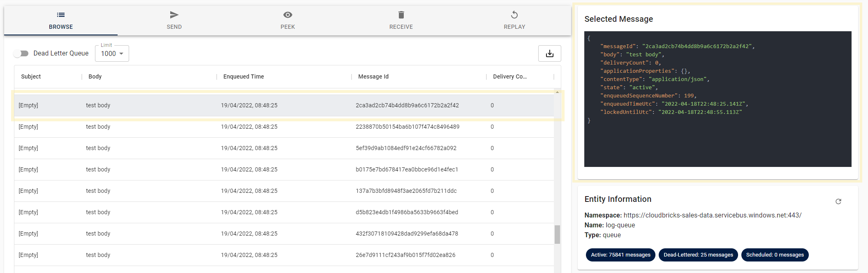The image size is (868, 273).
Task: Toggle the Dead Letter Queue switch
Action: [x=21, y=53]
